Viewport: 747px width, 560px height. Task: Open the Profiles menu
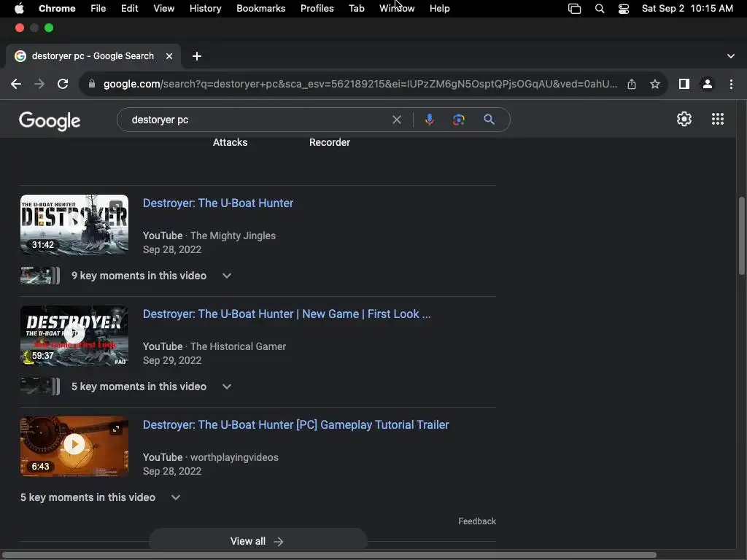point(317,9)
